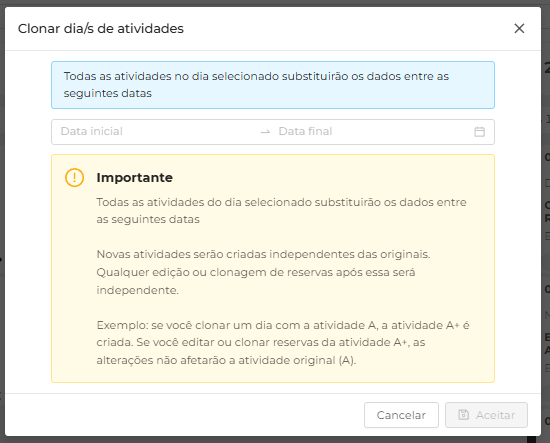The image size is (550, 443).
Task: Click the words seguintes datas in the blue banner
Action: (x=108, y=93)
